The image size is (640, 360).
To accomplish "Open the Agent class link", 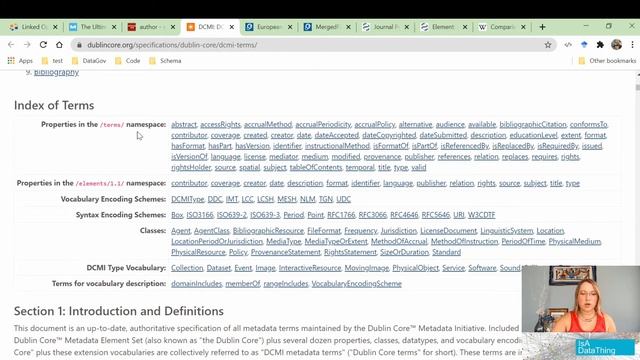I will click(181, 231).
